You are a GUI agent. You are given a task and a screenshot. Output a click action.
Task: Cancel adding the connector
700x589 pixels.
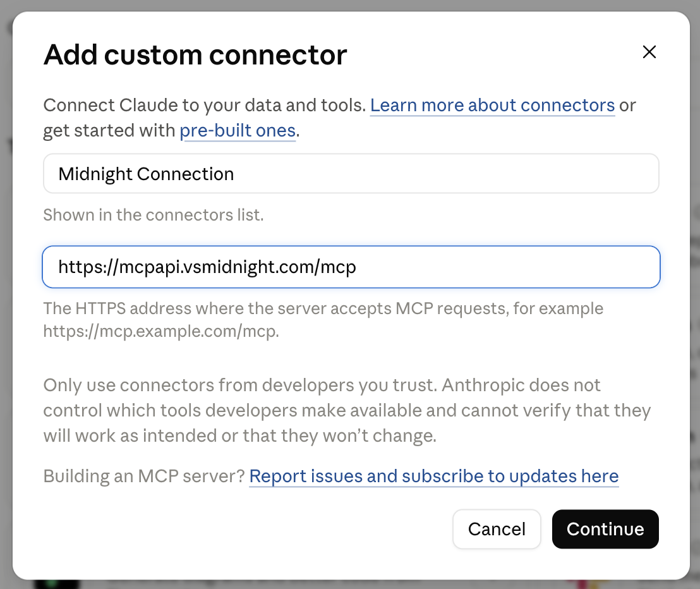coord(497,529)
